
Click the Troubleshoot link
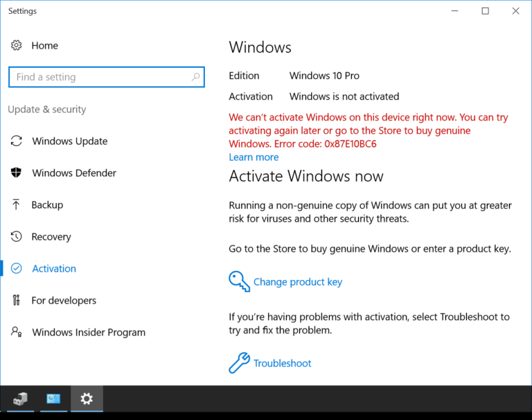tap(283, 363)
